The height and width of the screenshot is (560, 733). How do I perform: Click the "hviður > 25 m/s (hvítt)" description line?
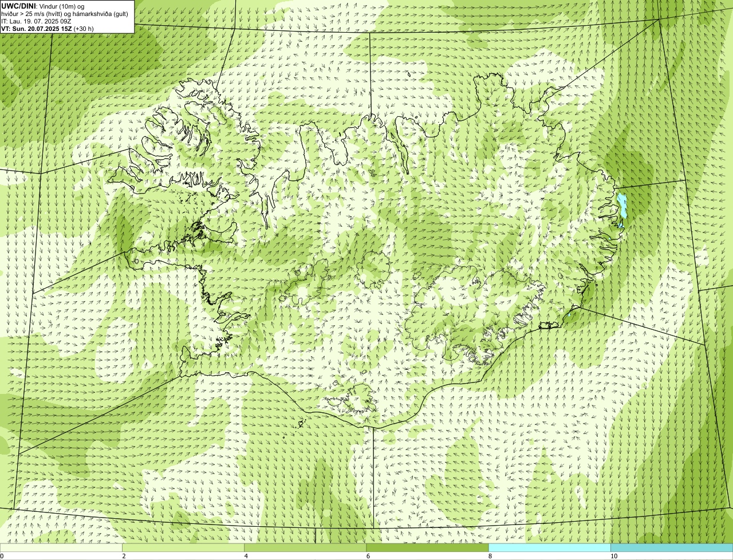pos(65,14)
